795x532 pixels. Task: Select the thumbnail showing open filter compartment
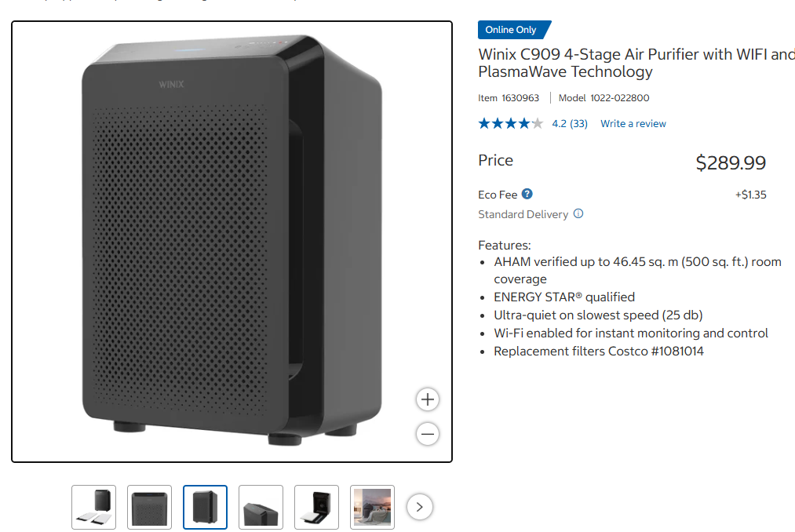[x=316, y=507]
